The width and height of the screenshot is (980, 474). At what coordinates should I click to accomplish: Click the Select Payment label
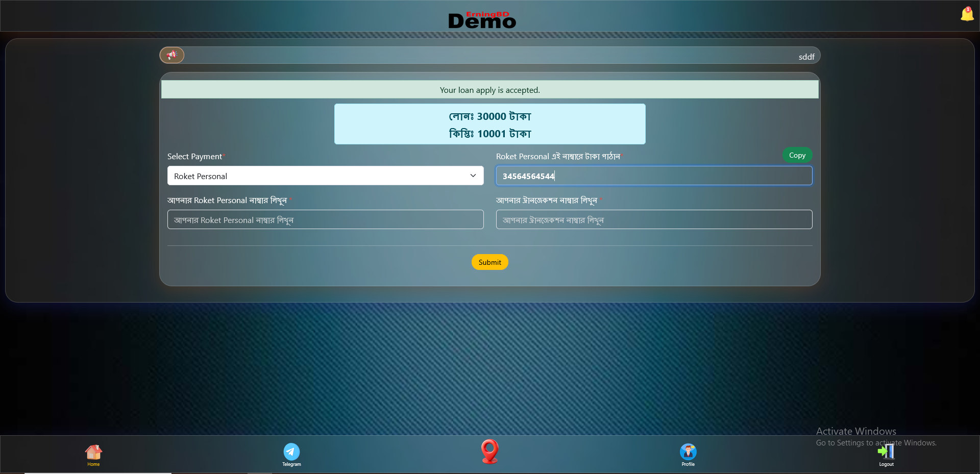pyautogui.click(x=194, y=157)
